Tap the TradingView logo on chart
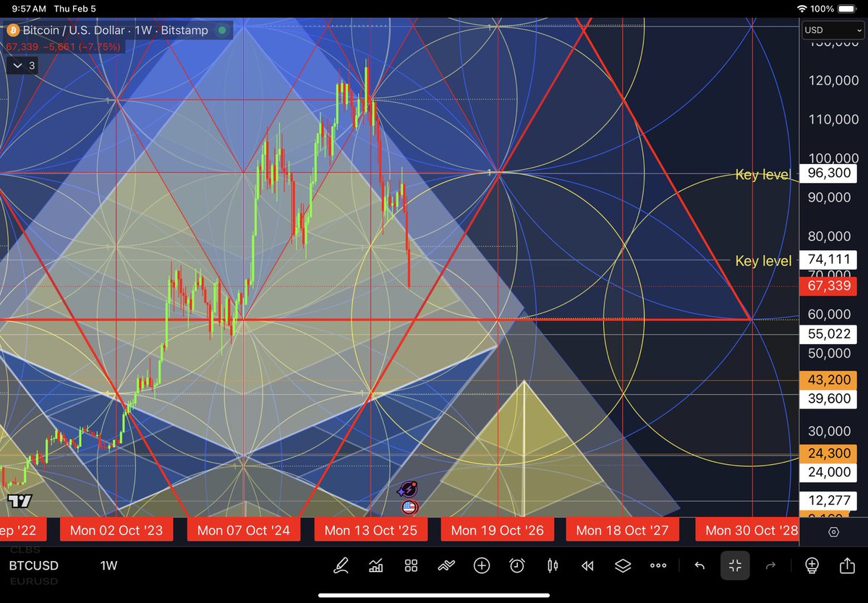 coord(20,501)
